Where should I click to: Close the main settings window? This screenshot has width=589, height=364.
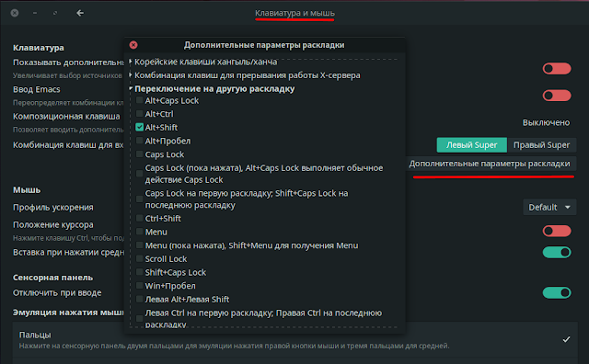(15, 13)
